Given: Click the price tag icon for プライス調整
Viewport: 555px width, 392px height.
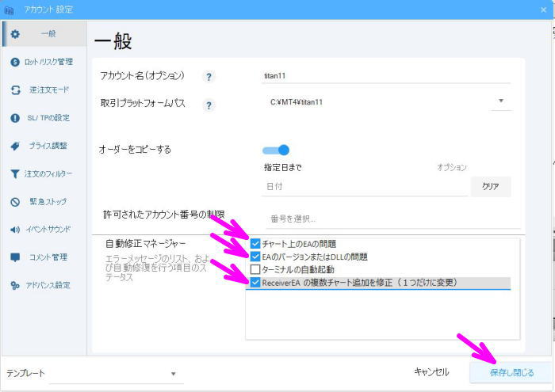Looking at the screenshot, I should pos(15,146).
